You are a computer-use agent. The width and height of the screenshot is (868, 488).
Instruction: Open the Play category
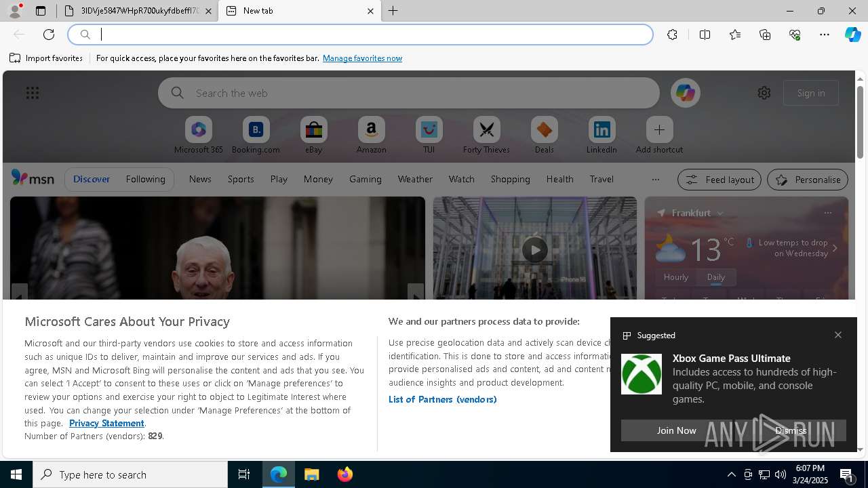[x=279, y=179]
